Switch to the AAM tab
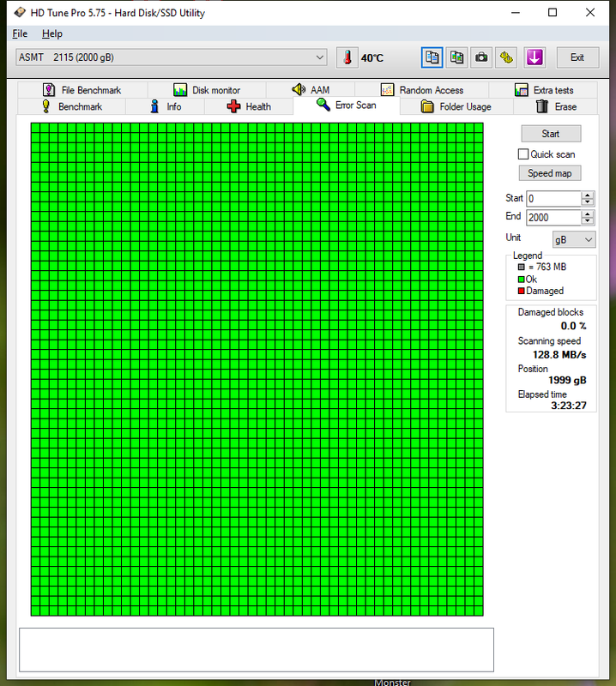The image size is (616, 686). [311, 90]
